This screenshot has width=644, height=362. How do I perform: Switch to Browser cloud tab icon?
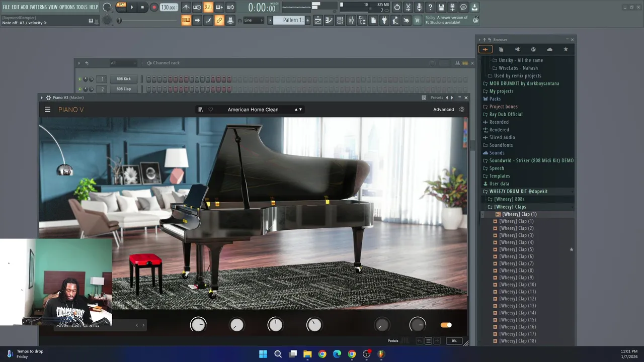[x=549, y=49]
